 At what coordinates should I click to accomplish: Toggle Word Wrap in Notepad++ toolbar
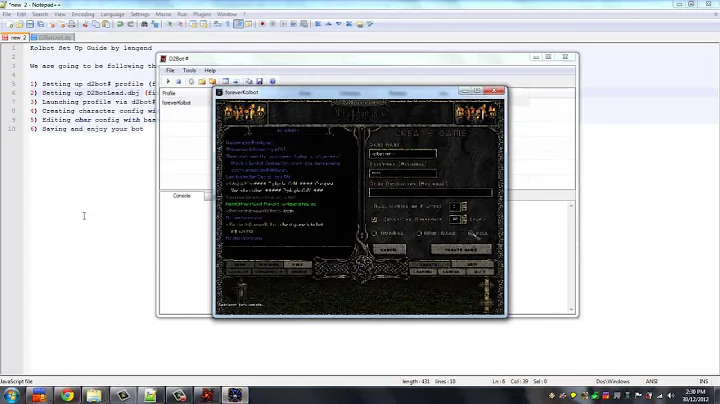coord(218,24)
